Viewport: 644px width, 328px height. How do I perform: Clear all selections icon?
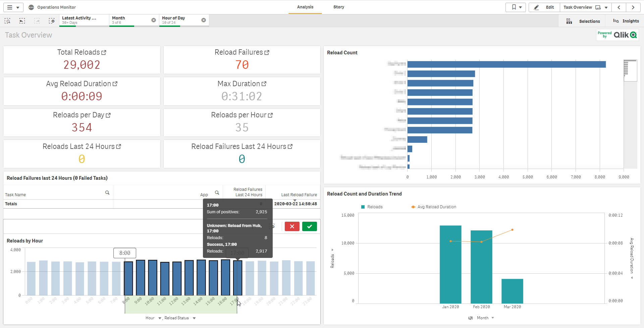pyautogui.click(x=52, y=21)
